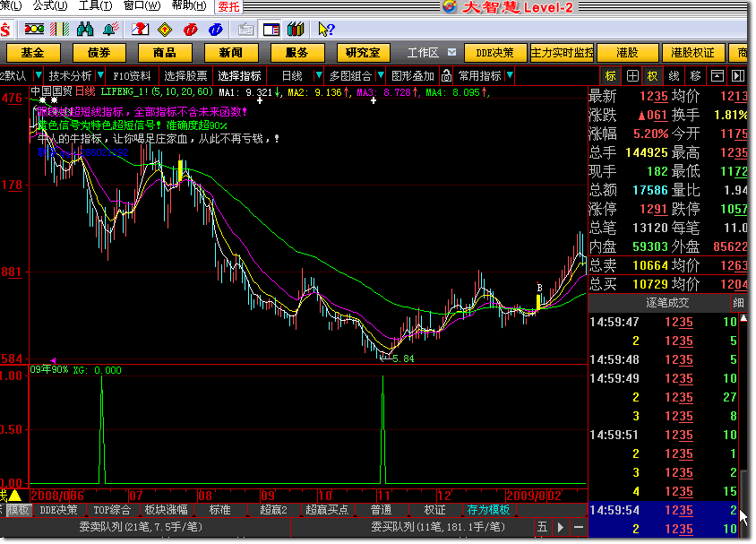The image size is (756, 544).
Task: Click the 研究室 button
Action: click(x=363, y=53)
